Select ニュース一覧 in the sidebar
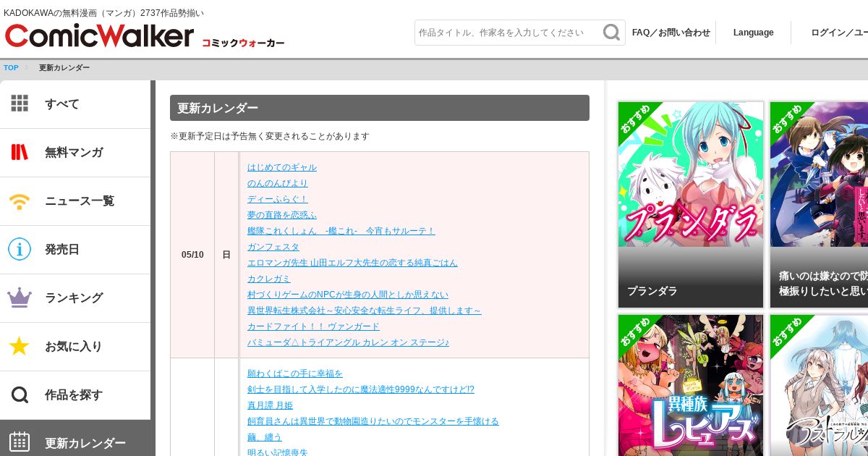868x456 pixels. point(75,201)
